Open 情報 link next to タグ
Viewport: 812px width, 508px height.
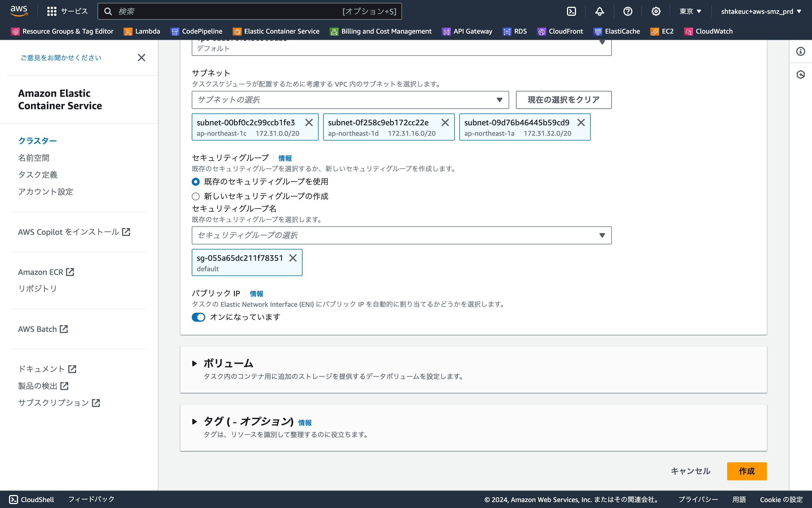[x=305, y=423]
